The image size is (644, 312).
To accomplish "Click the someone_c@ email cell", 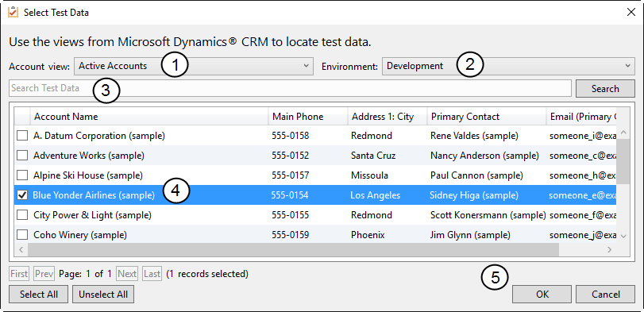I will (583, 156).
